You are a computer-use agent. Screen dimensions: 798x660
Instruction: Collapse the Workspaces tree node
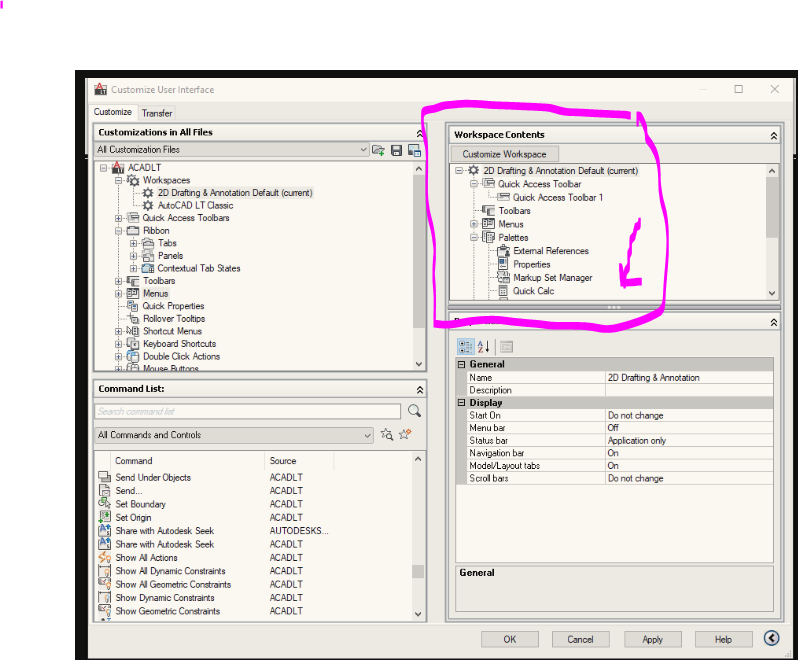(x=118, y=180)
